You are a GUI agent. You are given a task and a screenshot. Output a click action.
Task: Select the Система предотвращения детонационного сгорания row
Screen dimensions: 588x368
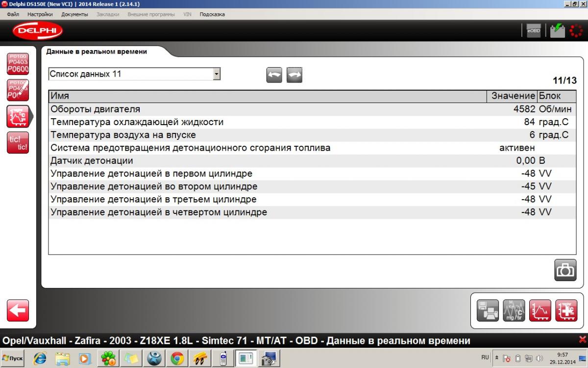(313, 148)
